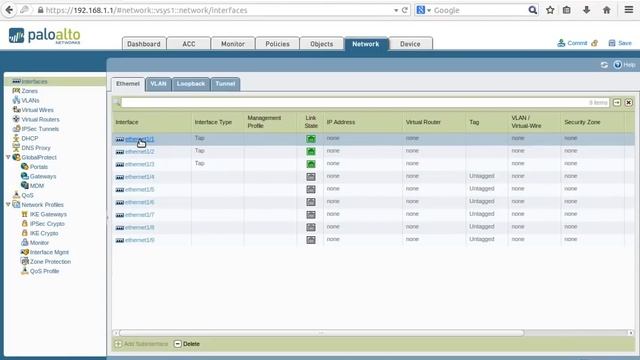
Task: Open Virtual Wires in the sidebar
Action: (x=37, y=110)
